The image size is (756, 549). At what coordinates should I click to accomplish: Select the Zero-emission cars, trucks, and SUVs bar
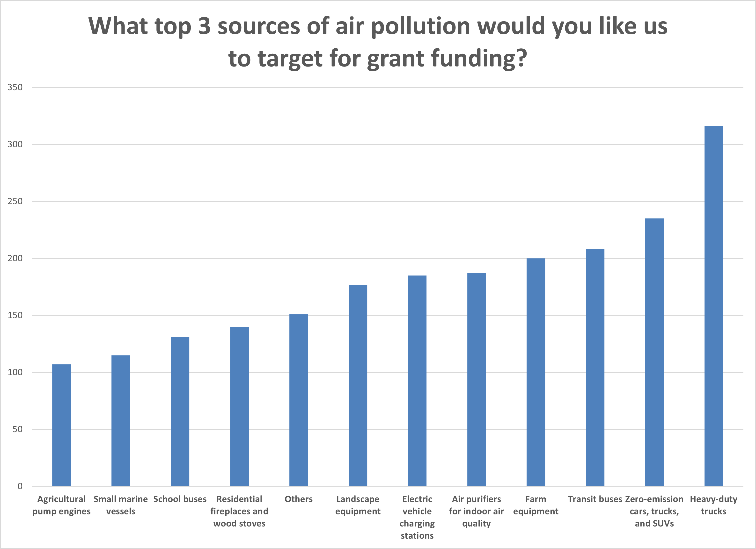654,352
